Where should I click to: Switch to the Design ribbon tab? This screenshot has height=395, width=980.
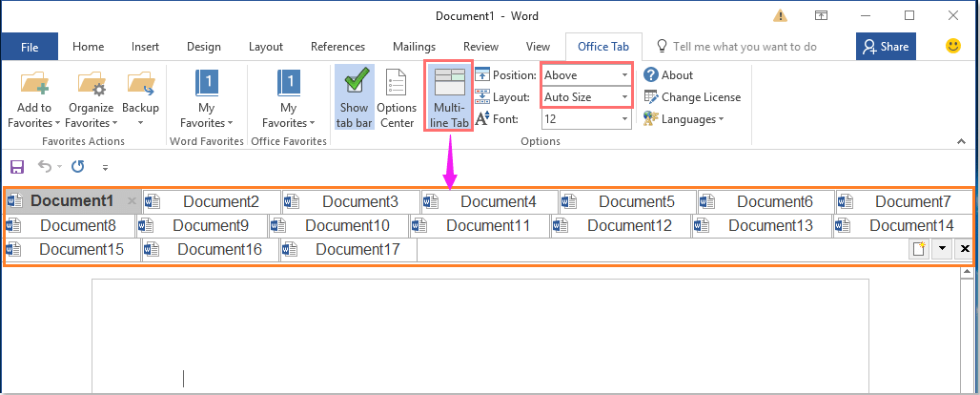point(204,47)
